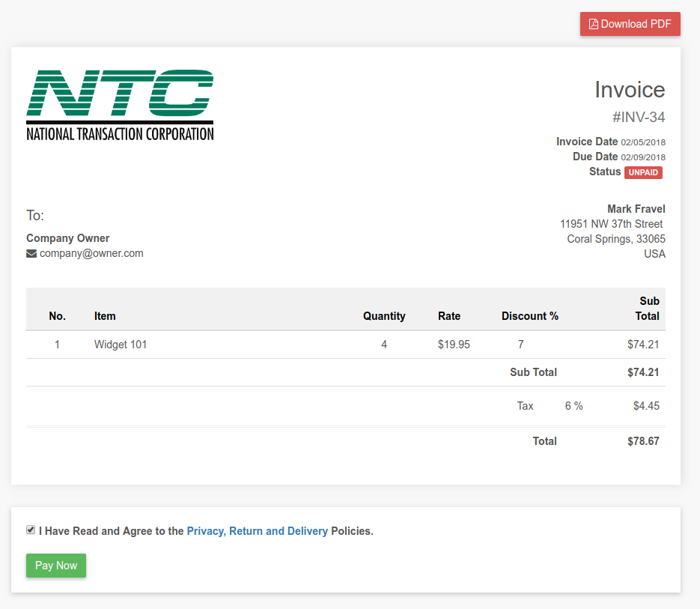Screen dimensions: 700x609
Task: Click the envelope email icon
Action: 31,254
